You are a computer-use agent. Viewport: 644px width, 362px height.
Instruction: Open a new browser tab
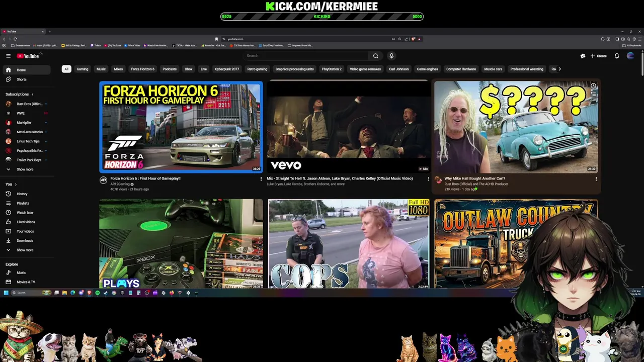click(50, 31)
